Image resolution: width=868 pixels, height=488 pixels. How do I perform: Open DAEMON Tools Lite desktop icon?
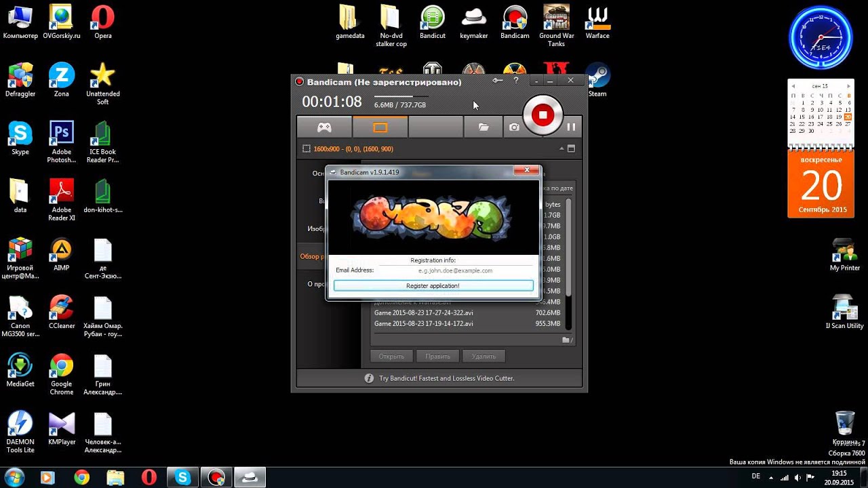pos(20,432)
